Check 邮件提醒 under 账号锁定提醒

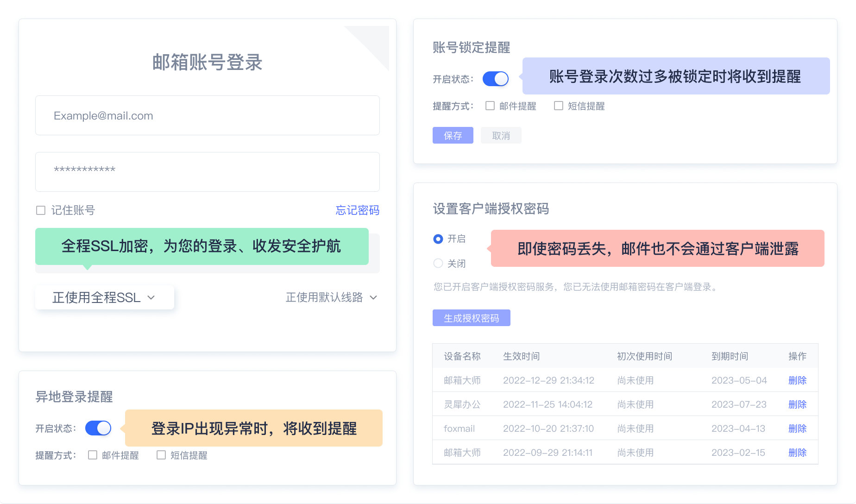pyautogui.click(x=490, y=106)
